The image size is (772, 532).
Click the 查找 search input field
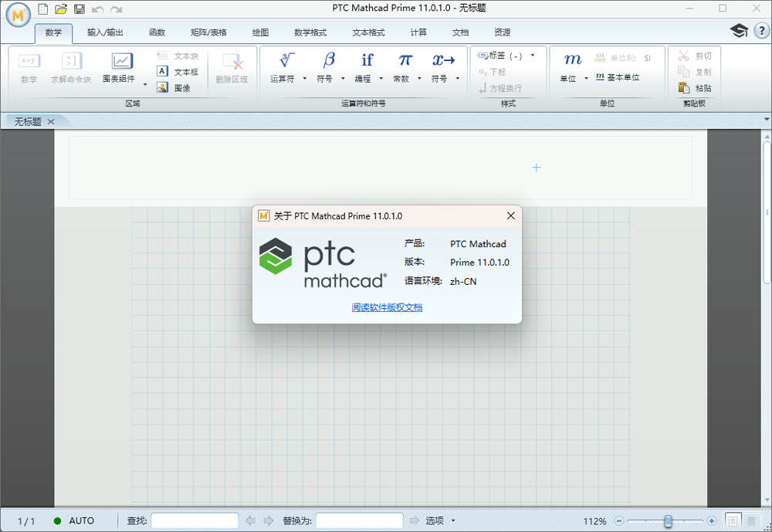click(x=195, y=520)
